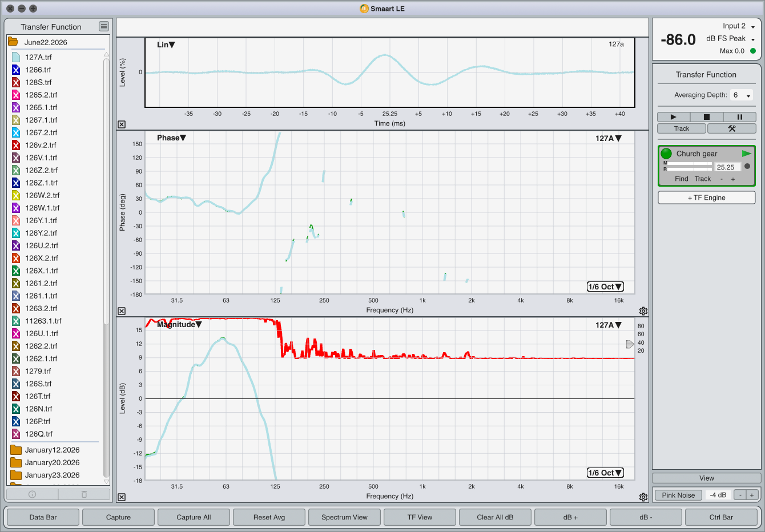The image size is (765, 532).
Task: Click the + TF Engine button
Action: click(x=706, y=198)
